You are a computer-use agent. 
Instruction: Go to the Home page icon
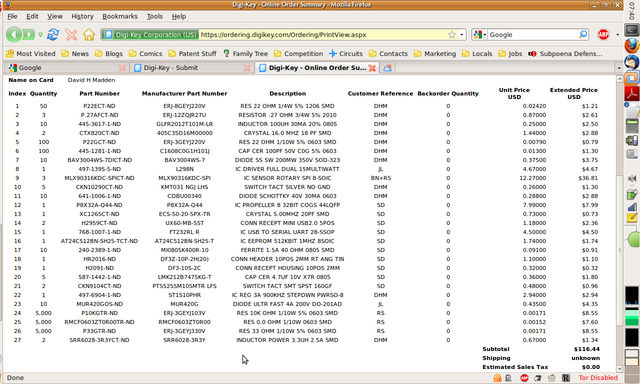coord(89,35)
